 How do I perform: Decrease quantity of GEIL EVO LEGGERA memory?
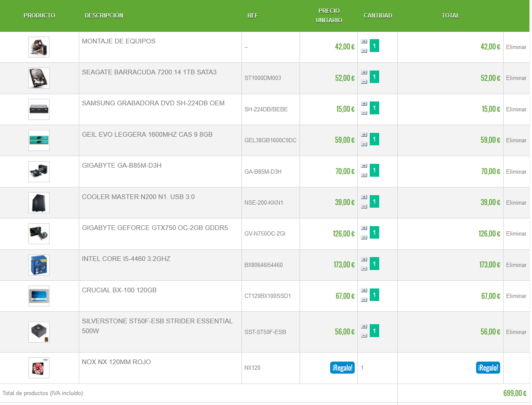[364, 144]
